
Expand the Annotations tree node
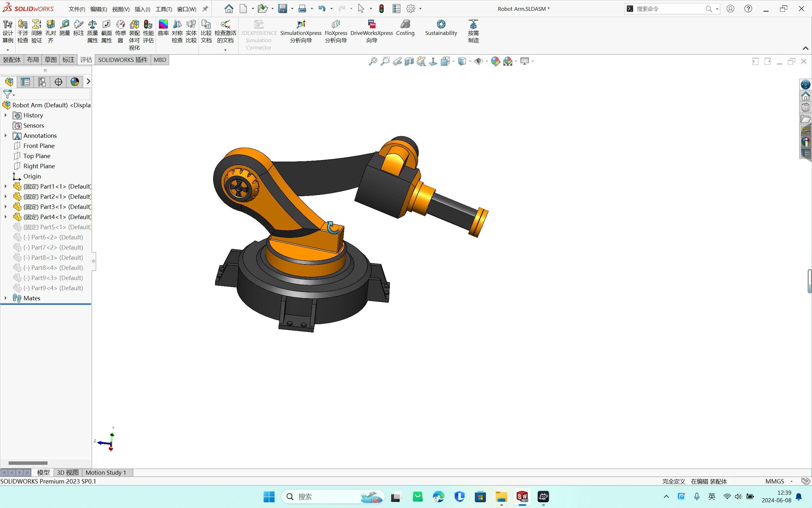click(x=6, y=135)
